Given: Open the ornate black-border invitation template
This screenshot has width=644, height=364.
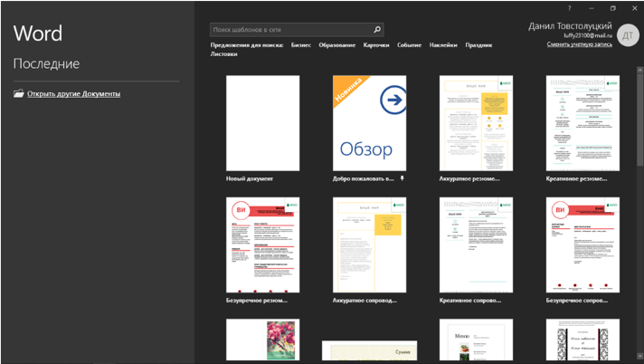Looking at the screenshot, I should click(x=582, y=340).
